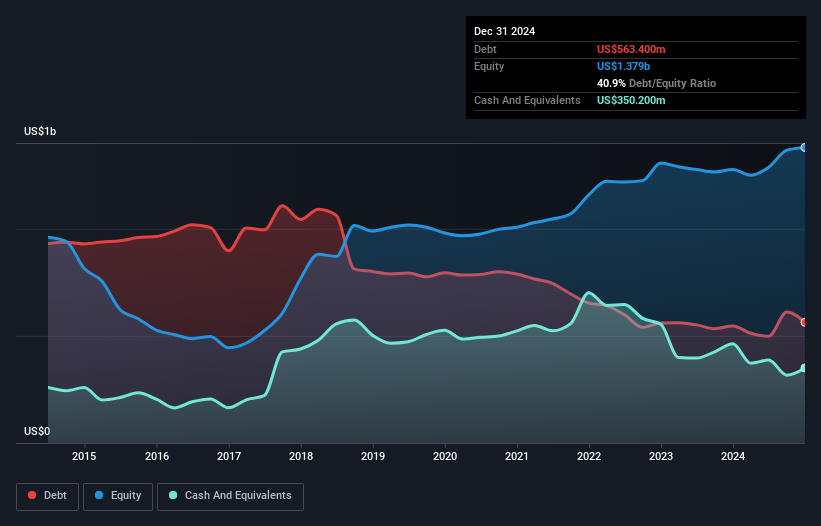
Task: Click the teal Cash endpoint marker
Action: point(804,368)
